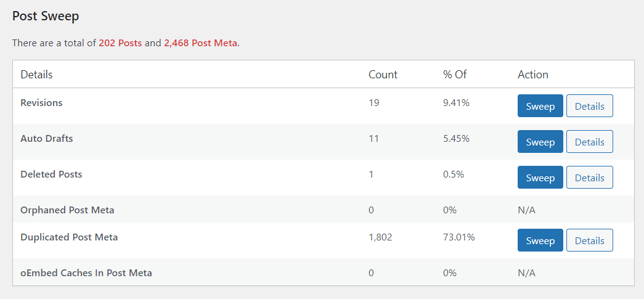Screen dimensions: 644x299
Task: Click the "% Of" column header
Action: 455,75
